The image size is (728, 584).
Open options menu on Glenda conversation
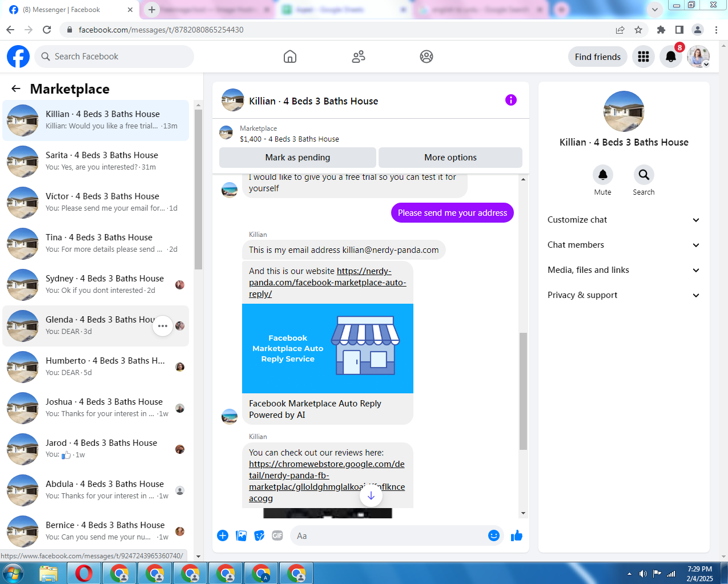(x=163, y=326)
